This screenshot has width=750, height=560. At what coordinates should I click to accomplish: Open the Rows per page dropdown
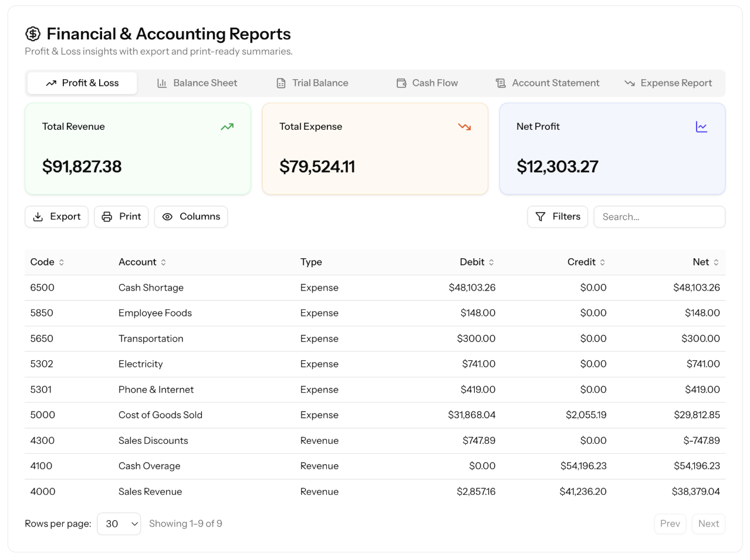(x=119, y=524)
